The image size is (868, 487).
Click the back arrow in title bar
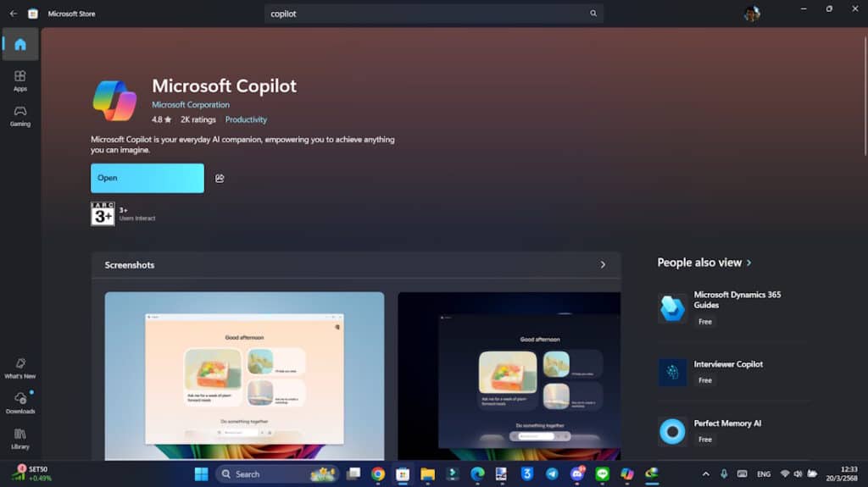click(14, 14)
